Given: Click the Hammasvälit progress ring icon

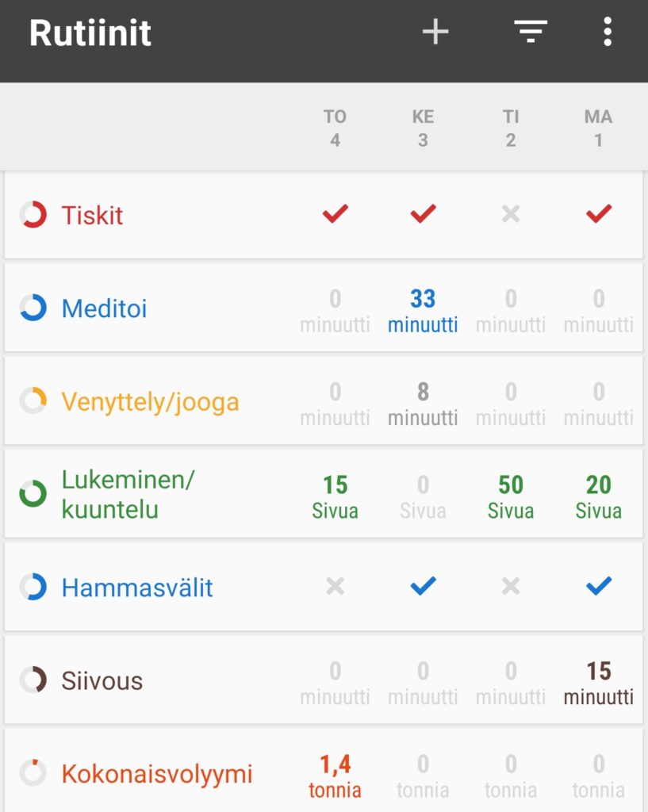Looking at the screenshot, I should (x=33, y=588).
